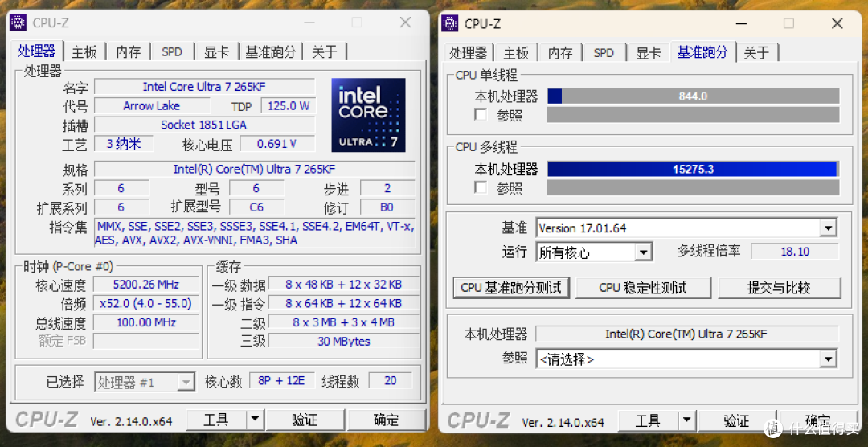Click 插槽 value Socket 1851 LGA
Image resolution: width=868 pixels, height=447 pixels.
[204, 125]
